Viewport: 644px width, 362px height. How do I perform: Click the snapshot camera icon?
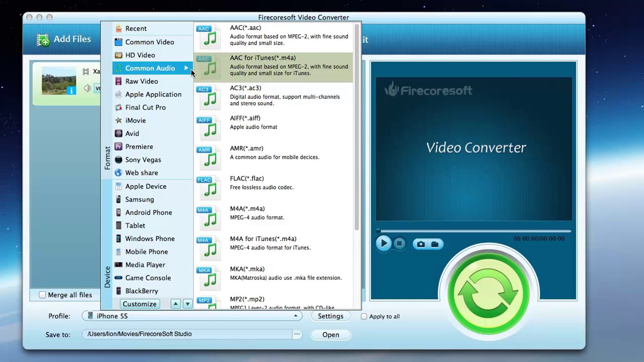pyautogui.click(x=421, y=244)
